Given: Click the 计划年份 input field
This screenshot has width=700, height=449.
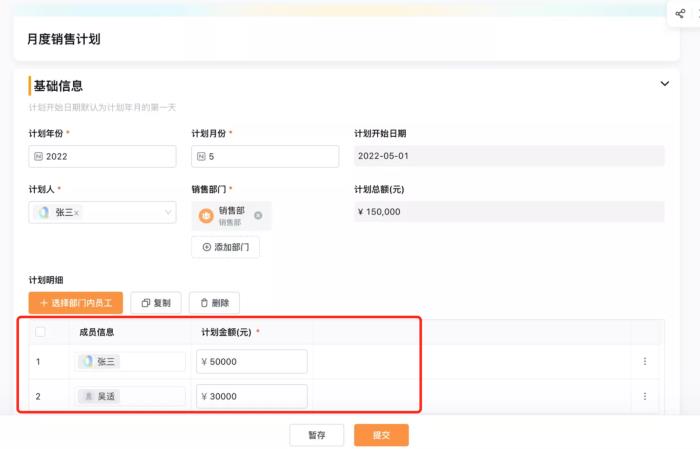Looking at the screenshot, I should [x=102, y=157].
